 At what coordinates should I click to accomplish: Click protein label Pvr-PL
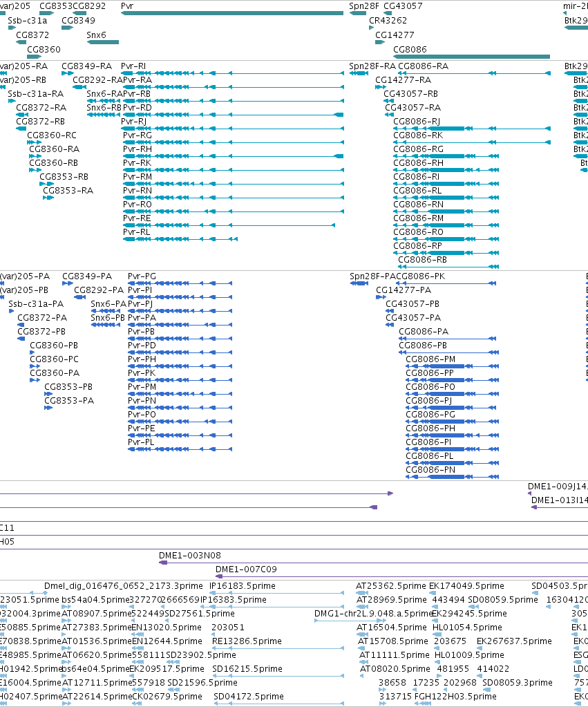click(x=141, y=442)
